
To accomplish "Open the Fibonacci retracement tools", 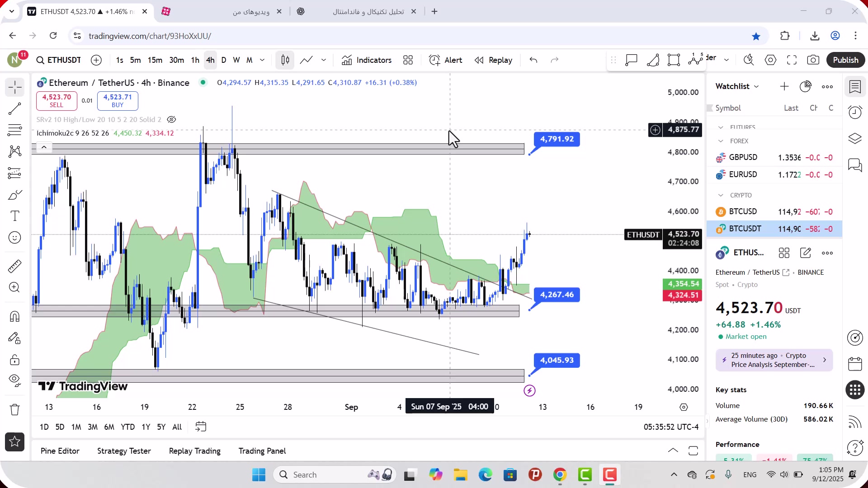I will pyautogui.click(x=15, y=130).
